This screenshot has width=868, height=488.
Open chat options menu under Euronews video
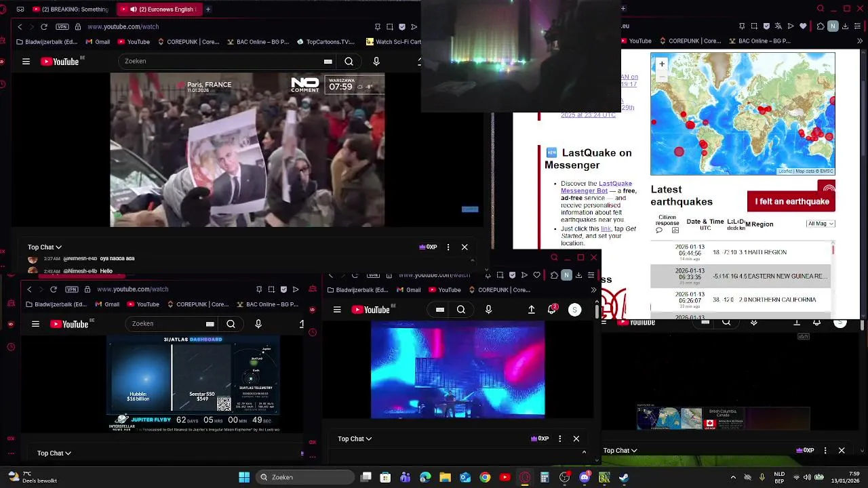(x=448, y=247)
